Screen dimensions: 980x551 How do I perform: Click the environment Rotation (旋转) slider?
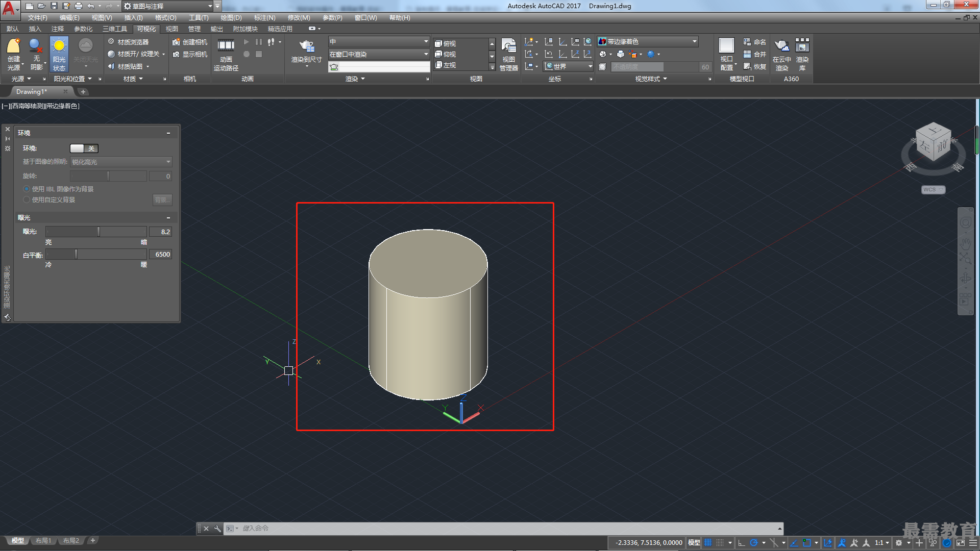pos(108,176)
